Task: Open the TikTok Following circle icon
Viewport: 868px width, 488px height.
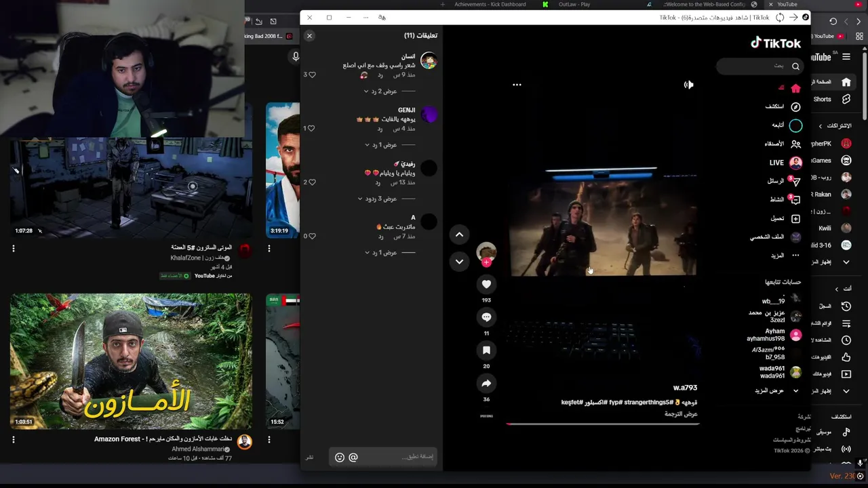Action: (795, 125)
